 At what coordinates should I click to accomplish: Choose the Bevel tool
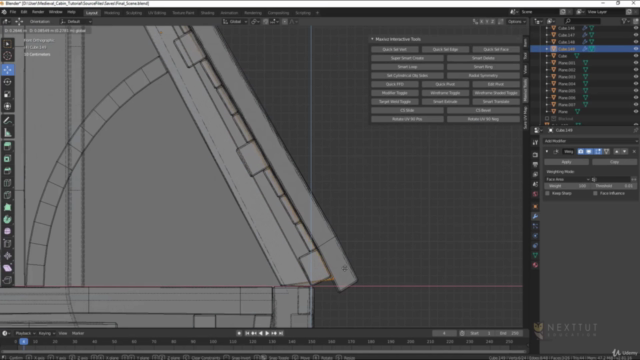coord(7,171)
